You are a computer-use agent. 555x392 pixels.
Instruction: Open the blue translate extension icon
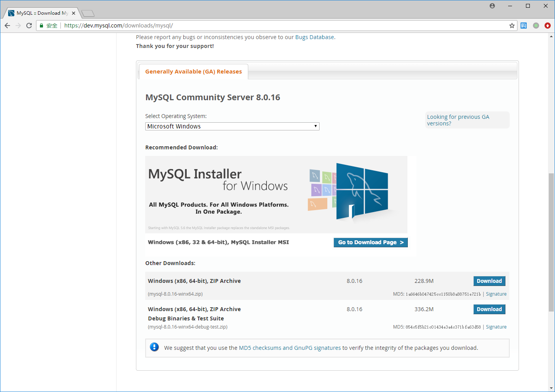tap(524, 26)
